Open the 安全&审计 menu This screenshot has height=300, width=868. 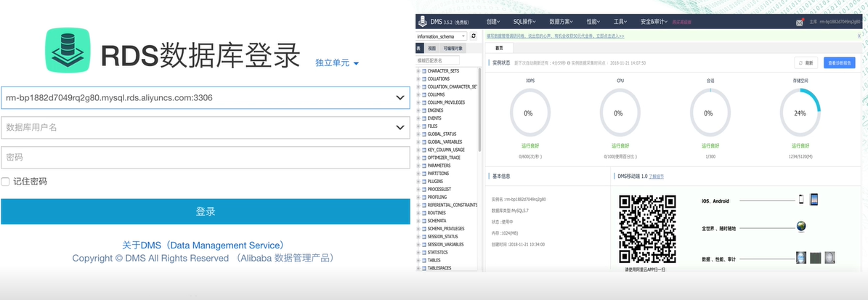[x=654, y=22]
